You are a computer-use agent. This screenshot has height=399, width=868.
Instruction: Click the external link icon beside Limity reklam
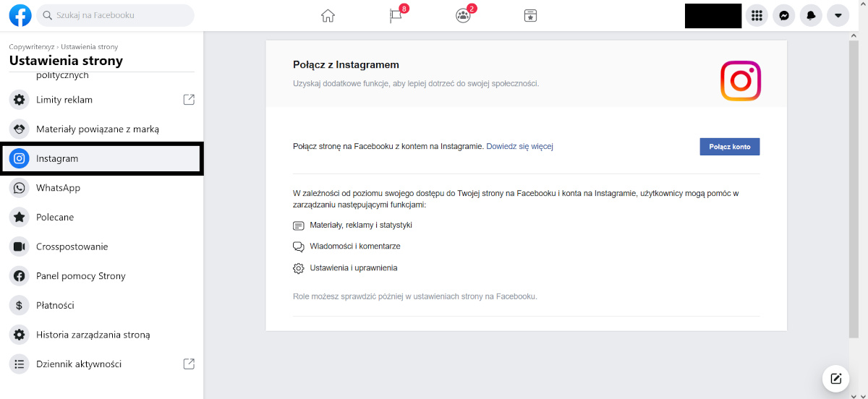pos(189,100)
